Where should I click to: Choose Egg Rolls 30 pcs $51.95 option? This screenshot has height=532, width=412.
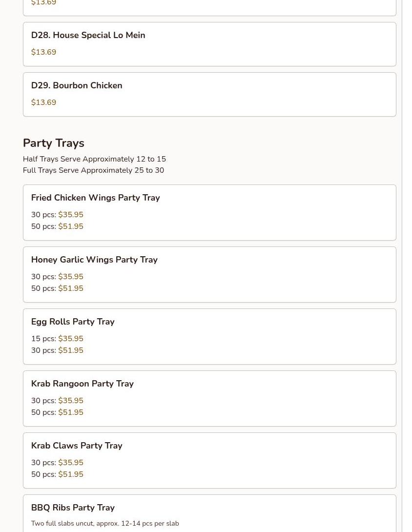(57, 350)
